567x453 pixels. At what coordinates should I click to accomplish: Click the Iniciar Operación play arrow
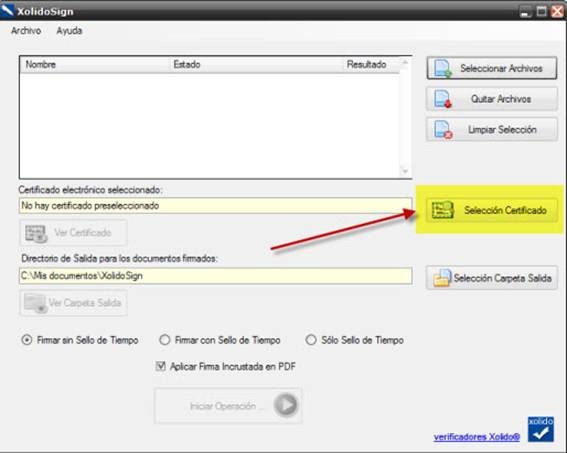[286, 405]
